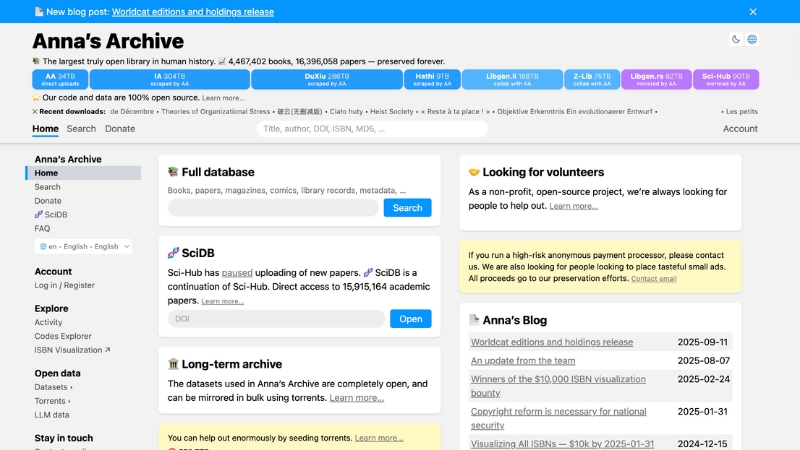Open the globe language icon
This screenshot has width=800, height=450.
(752, 39)
